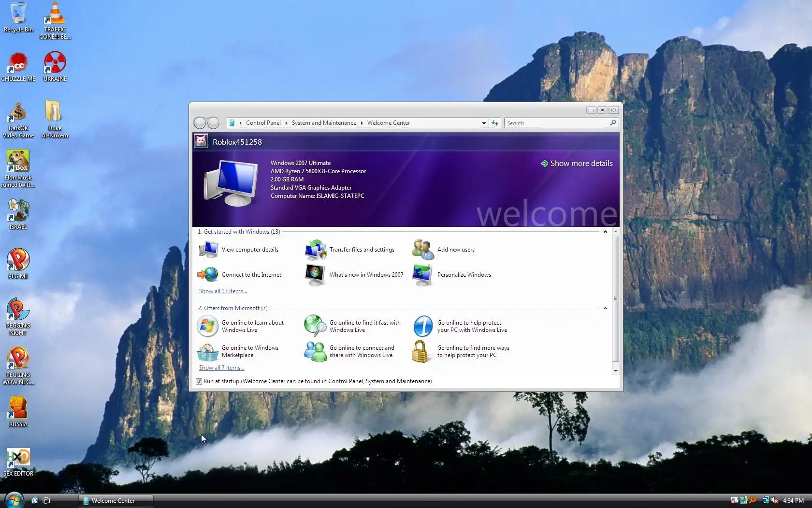Expand the first breadcrumb arrow before Control Panel
812x508 pixels.
click(240, 123)
